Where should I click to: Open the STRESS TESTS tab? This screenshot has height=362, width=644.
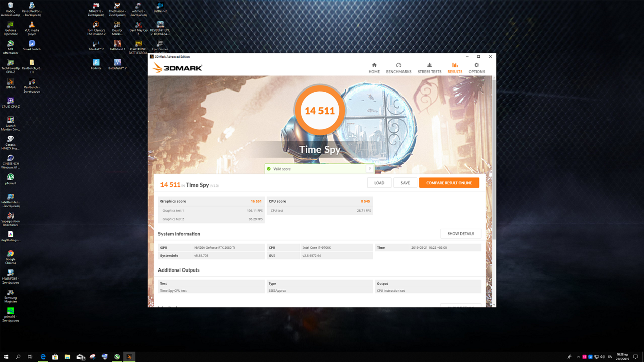[429, 68]
